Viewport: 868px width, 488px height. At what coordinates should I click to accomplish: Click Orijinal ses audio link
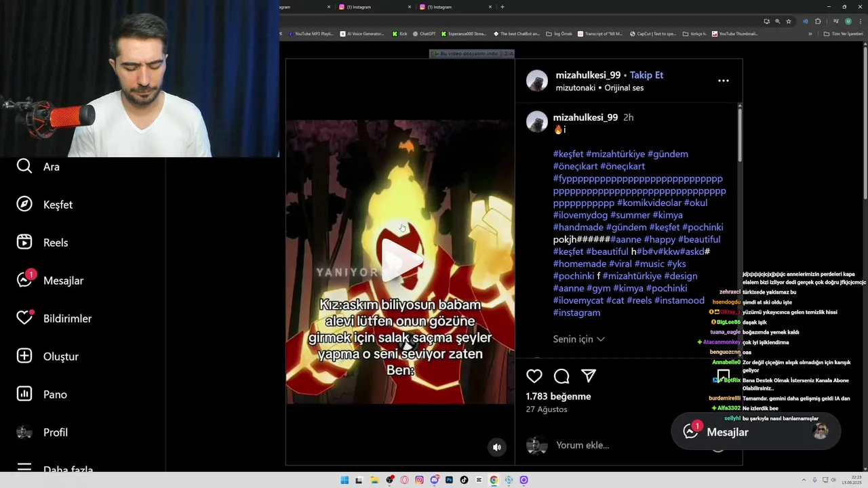click(x=624, y=87)
